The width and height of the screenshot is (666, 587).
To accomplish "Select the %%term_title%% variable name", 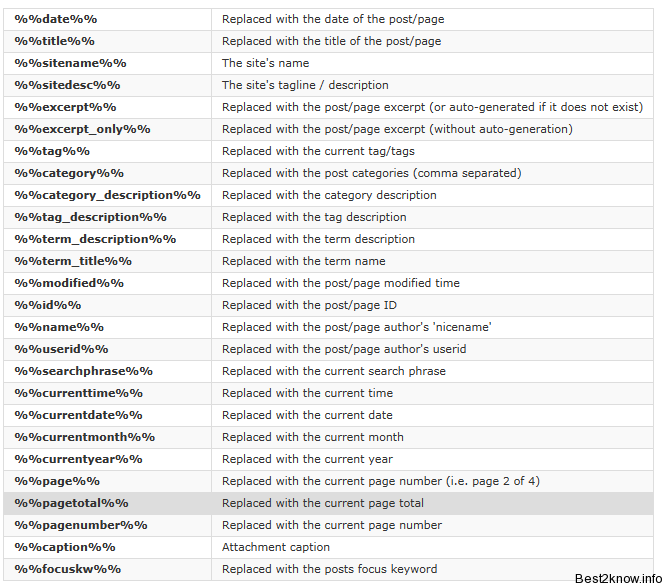I will point(73,261).
